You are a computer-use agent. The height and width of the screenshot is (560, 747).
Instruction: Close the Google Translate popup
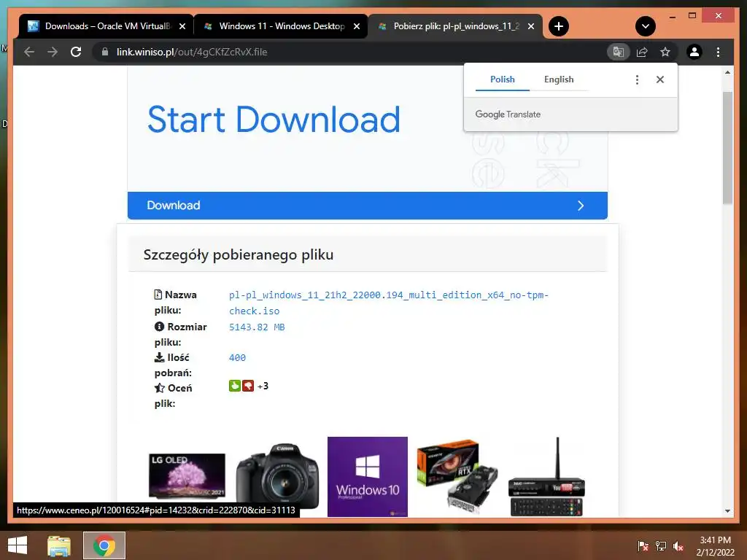pos(659,79)
